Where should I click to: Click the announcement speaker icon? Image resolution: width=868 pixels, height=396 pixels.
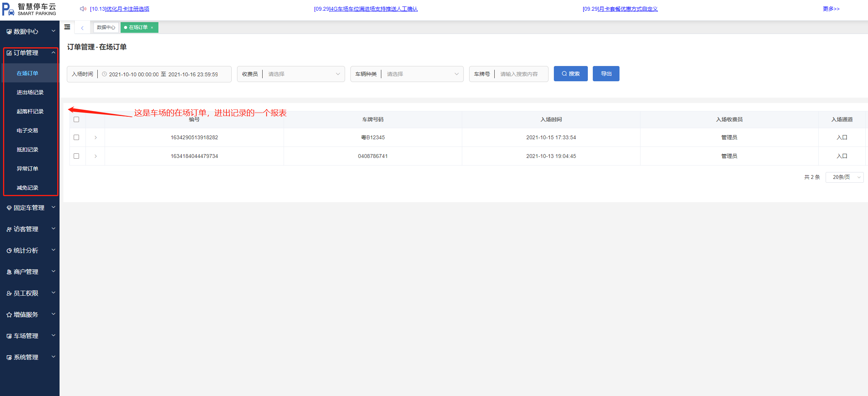click(x=83, y=9)
